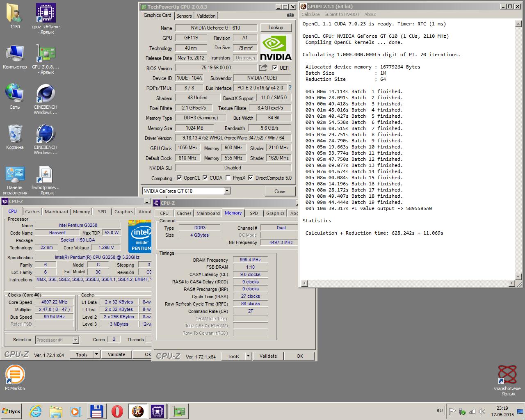Switch to GPUPI in the taskbar

137,411
